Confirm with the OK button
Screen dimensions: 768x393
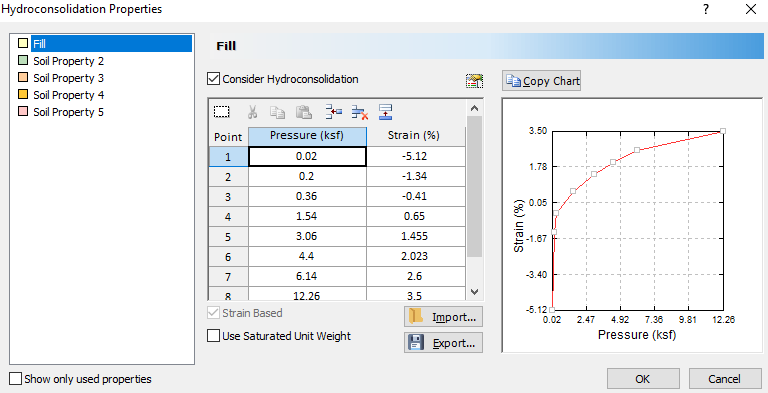tap(643, 379)
